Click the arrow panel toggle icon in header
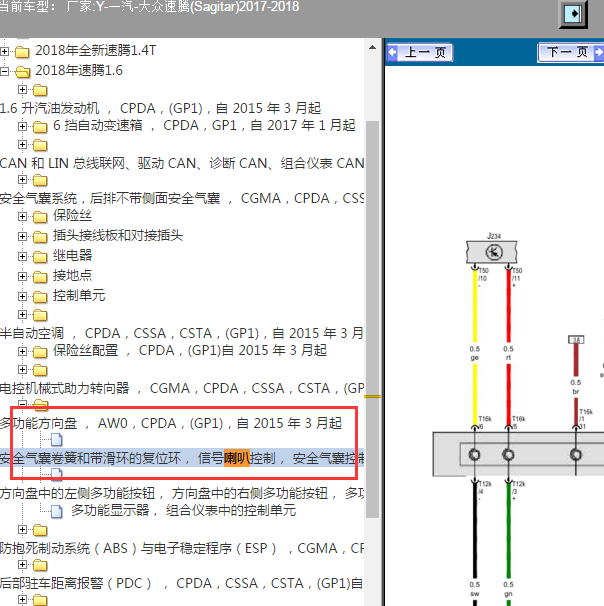Screen dimensions: 604x606 tap(573, 14)
